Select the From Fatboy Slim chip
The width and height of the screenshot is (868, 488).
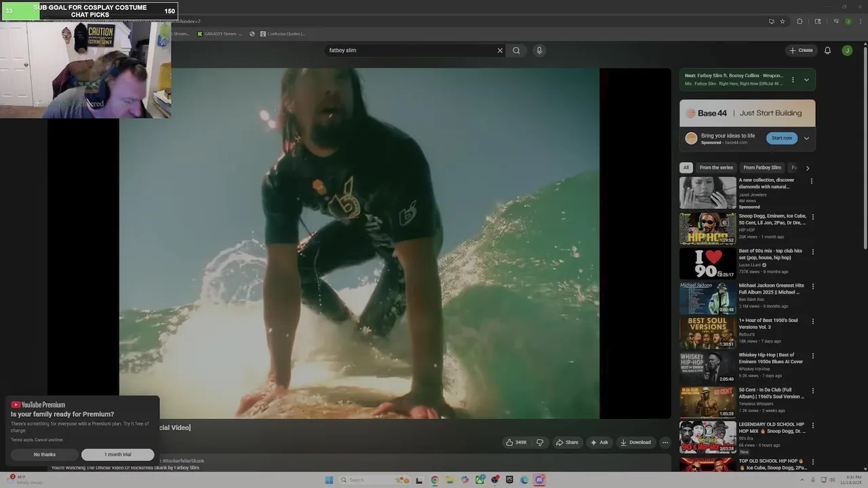(x=762, y=167)
